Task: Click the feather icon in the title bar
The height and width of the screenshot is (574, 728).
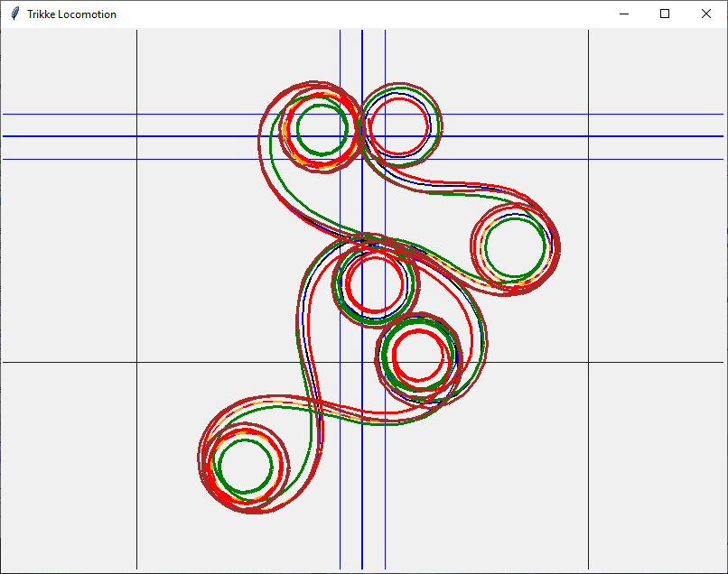Action: click(x=14, y=14)
